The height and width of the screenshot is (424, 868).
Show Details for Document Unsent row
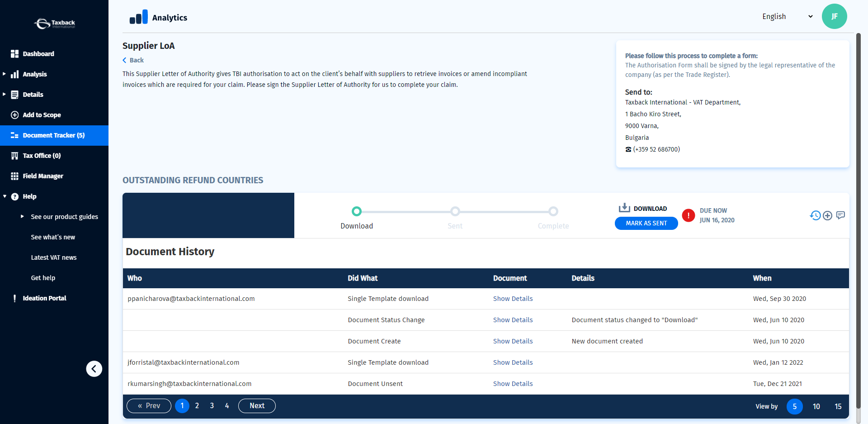point(513,384)
